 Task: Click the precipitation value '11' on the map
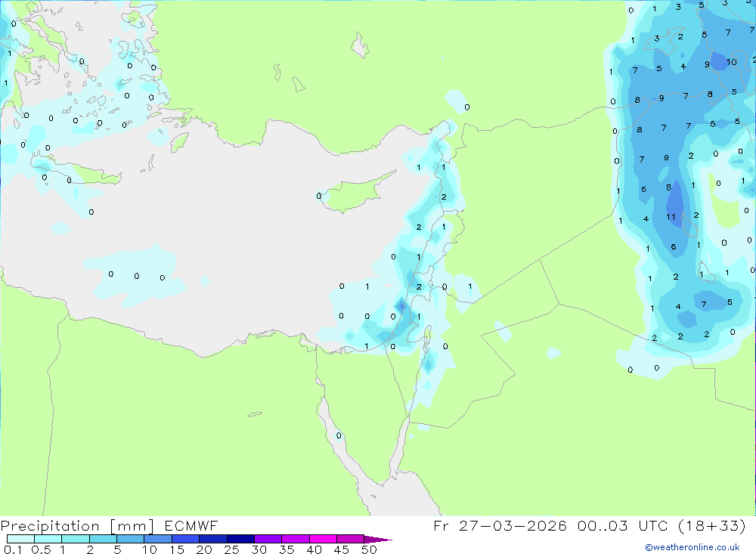tap(671, 217)
